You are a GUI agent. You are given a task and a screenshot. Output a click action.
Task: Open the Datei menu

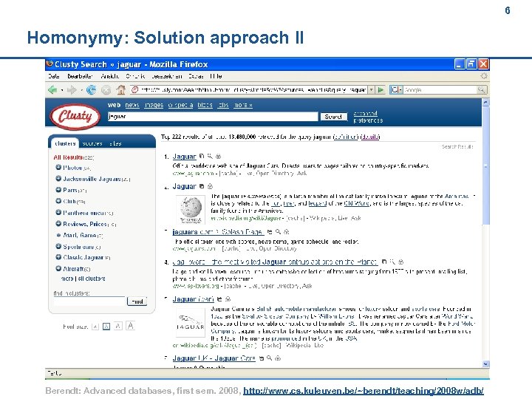point(54,76)
